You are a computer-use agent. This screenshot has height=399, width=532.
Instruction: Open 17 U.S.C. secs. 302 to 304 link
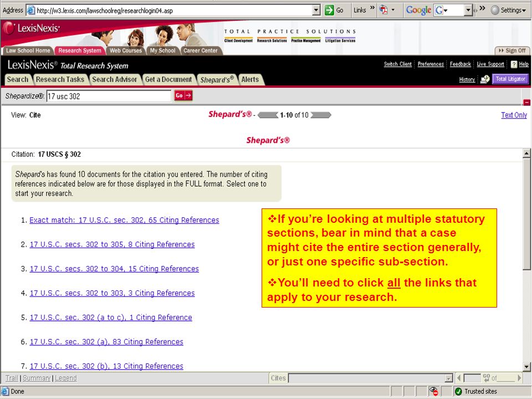pos(114,269)
